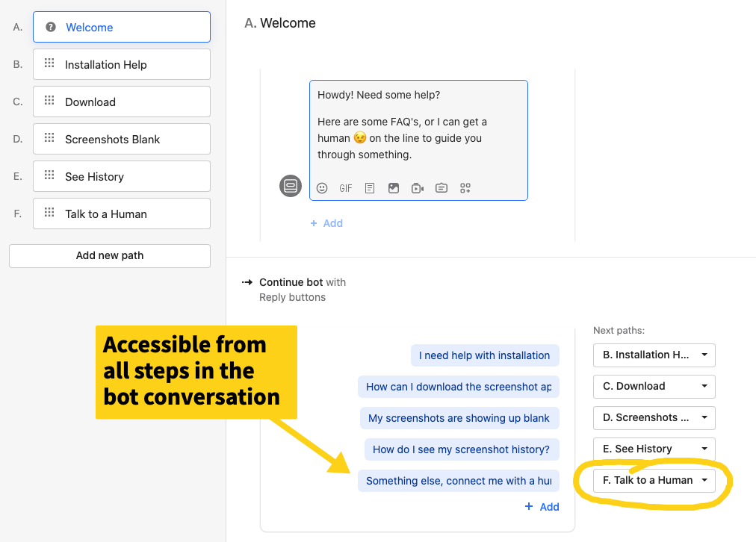Image resolution: width=756 pixels, height=542 pixels.
Task: Click drag handle icon for Installation Help
Action: (x=49, y=63)
